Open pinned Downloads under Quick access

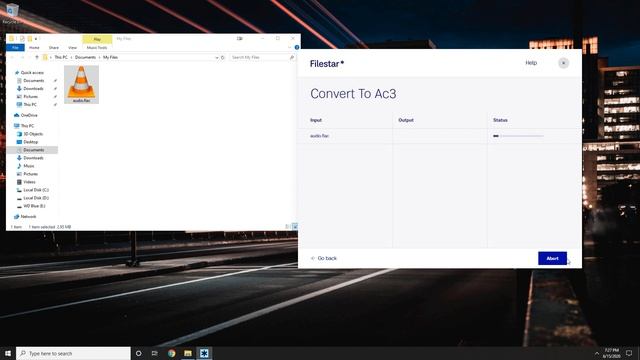[x=33, y=89]
